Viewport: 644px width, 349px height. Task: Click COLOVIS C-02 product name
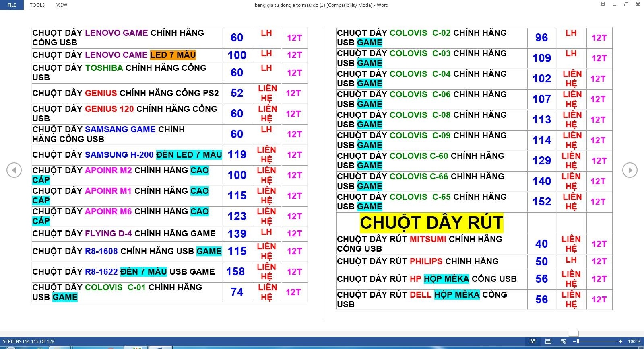click(420, 33)
